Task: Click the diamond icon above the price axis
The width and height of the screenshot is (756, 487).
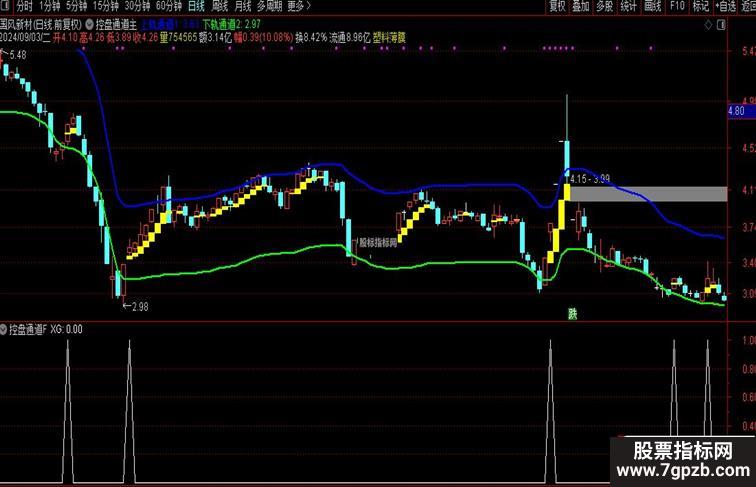Action: coord(708,25)
